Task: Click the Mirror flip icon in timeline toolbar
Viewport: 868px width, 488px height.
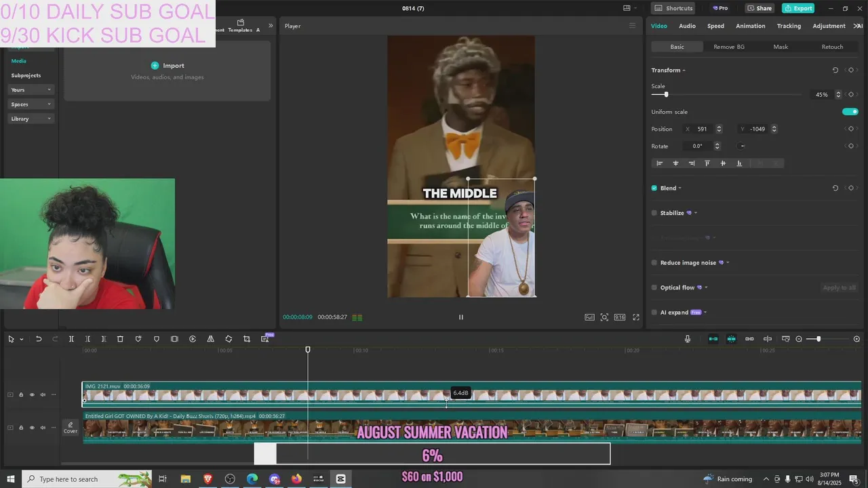Action: pyautogui.click(x=210, y=339)
